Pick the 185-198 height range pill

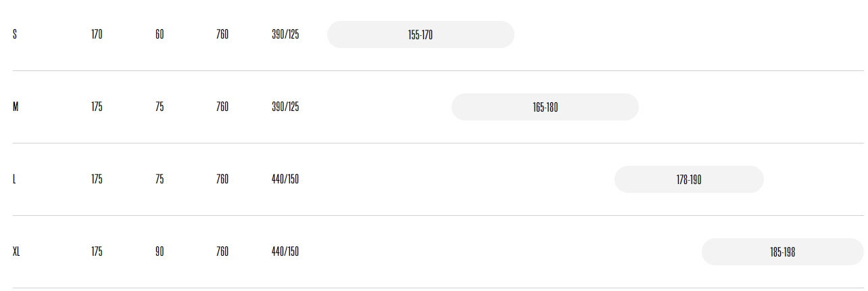point(782,252)
